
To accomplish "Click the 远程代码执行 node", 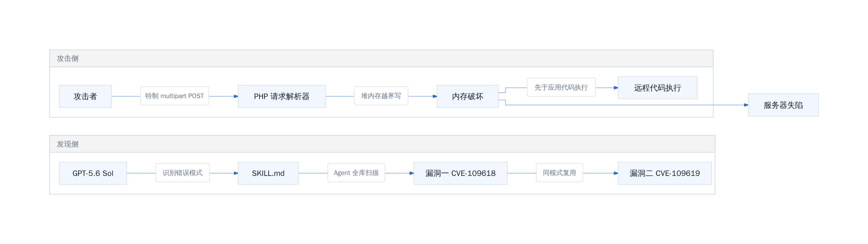I will (x=657, y=88).
